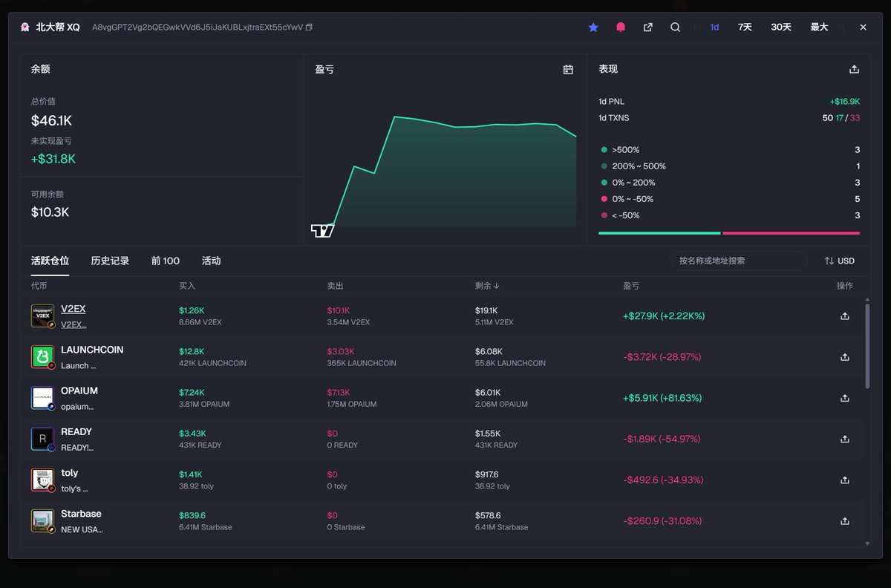Click the READY token name
Screen dimensions: 891x588
pyautogui.click(x=76, y=431)
